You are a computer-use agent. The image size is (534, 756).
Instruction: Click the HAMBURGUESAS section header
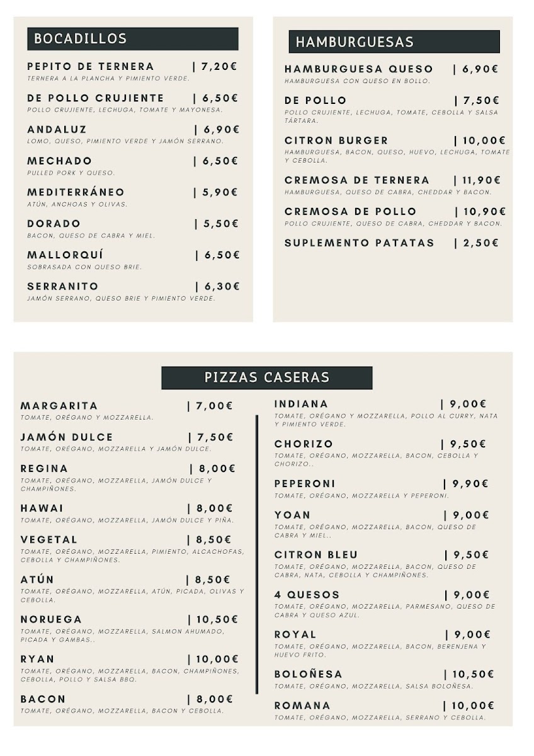(394, 42)
